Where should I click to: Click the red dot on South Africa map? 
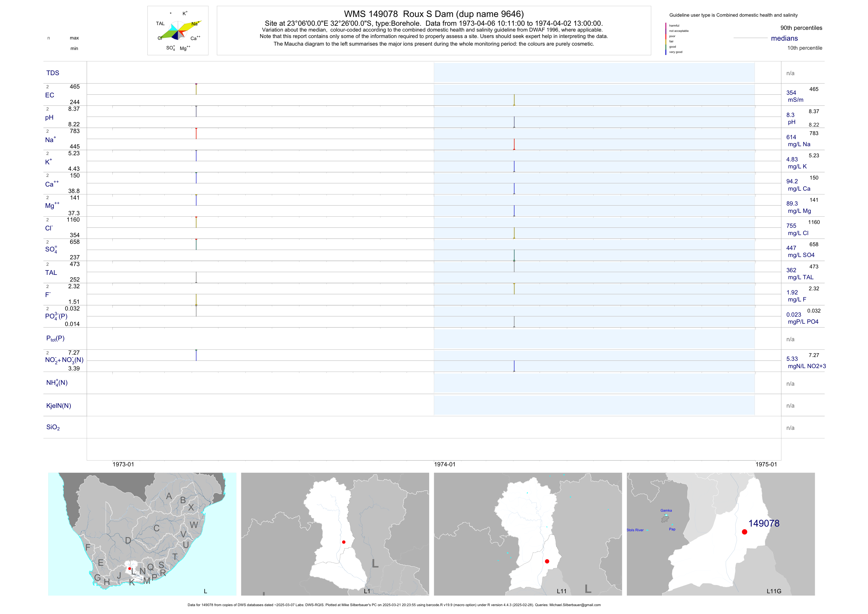(x=129, y=568)
